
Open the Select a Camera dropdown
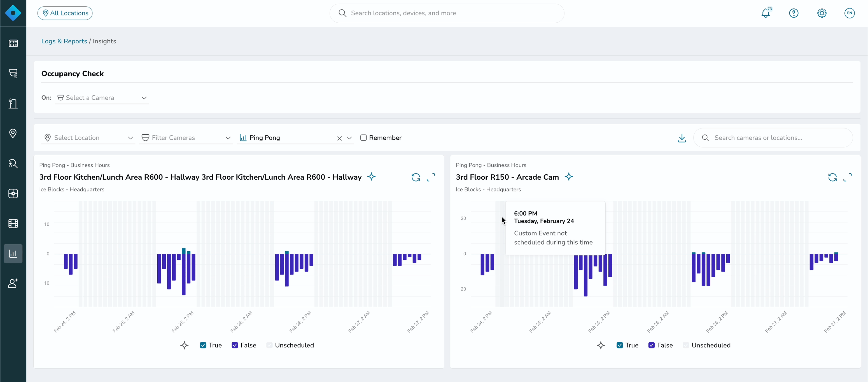point(102,98)
